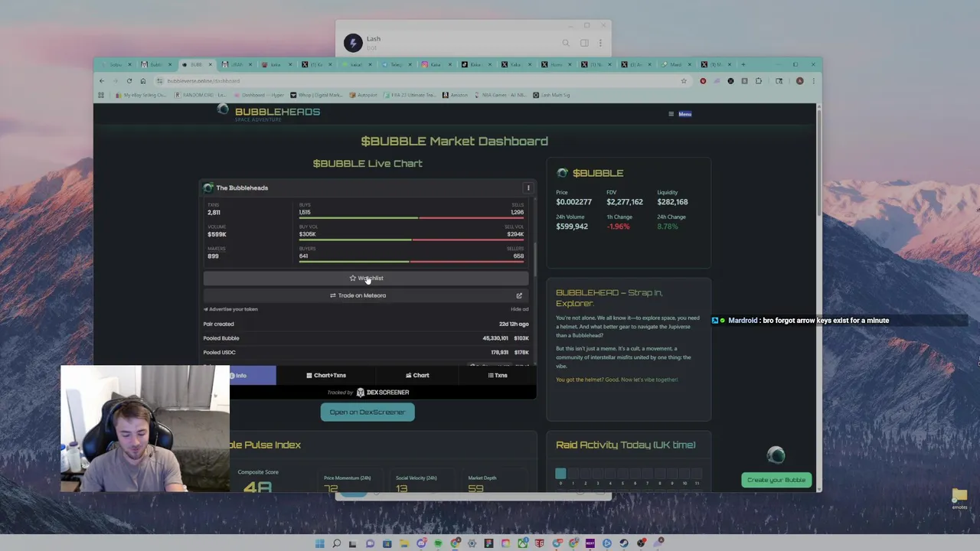
Task: Open the emotes folder on the desktop
Action: click(x=959, y=497)
